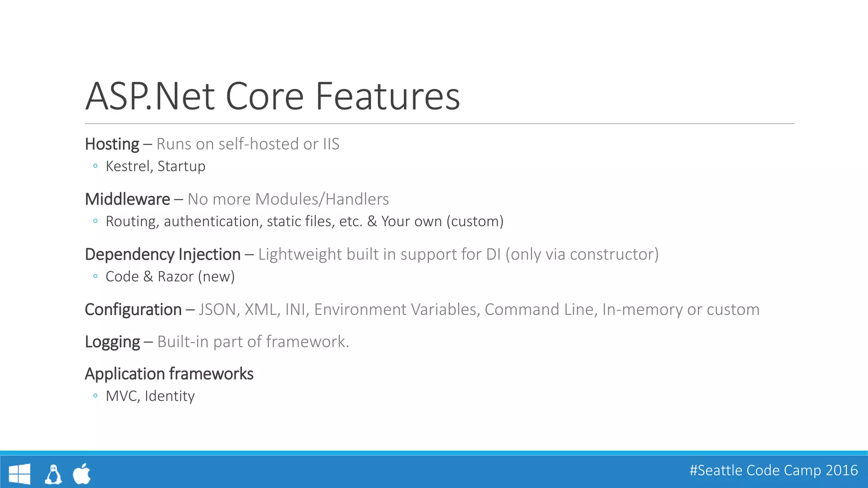Click the Middleware heading
868x488 pixels.
tap(128, 199)
